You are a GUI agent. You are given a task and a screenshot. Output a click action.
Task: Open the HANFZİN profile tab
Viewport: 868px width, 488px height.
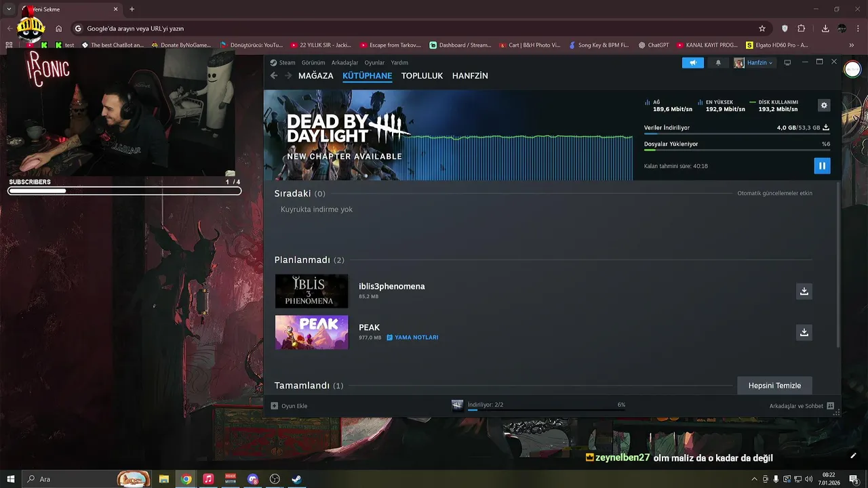470,76
